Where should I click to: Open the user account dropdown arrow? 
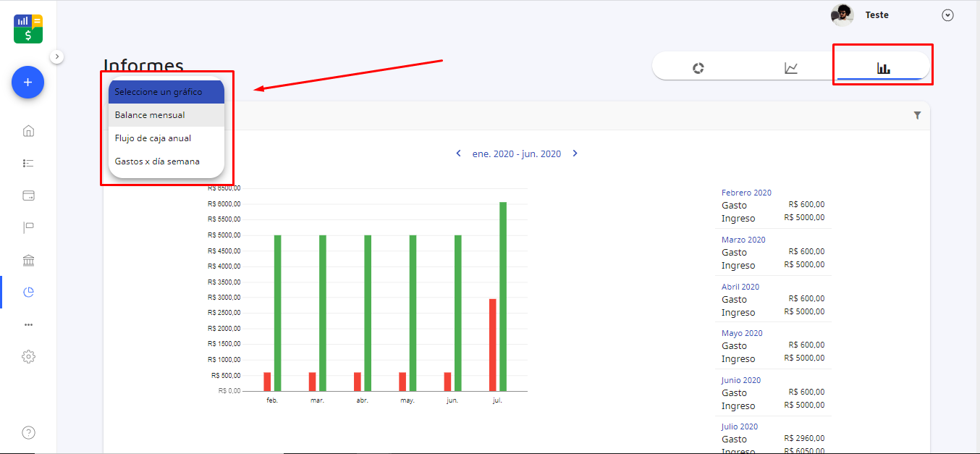pos(947,15)
